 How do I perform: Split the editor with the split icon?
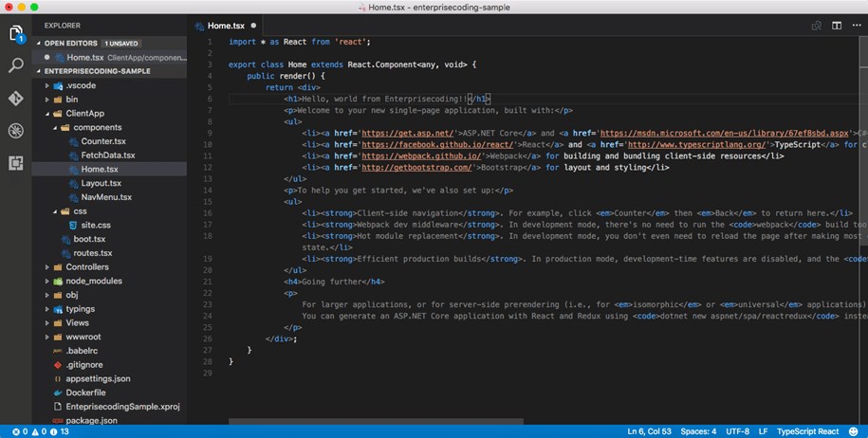[837, 26]
